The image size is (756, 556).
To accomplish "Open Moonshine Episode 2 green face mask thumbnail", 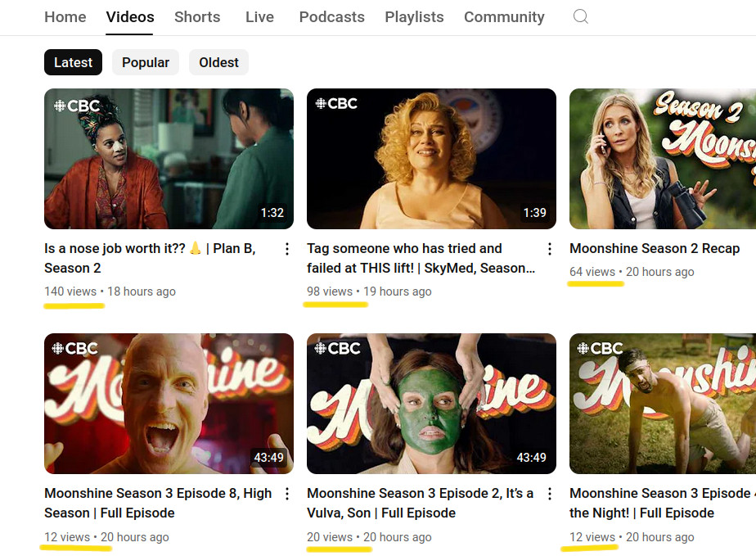I will [x=431, y=404].
